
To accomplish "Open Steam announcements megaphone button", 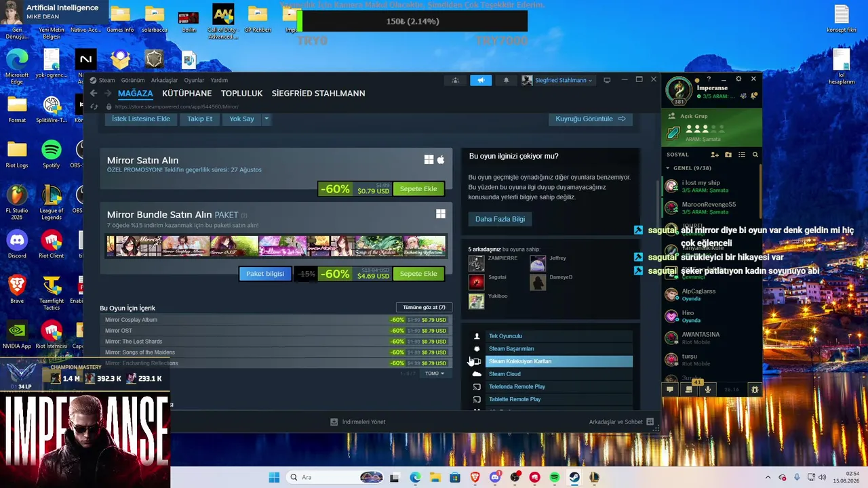I will click(481, 80).
